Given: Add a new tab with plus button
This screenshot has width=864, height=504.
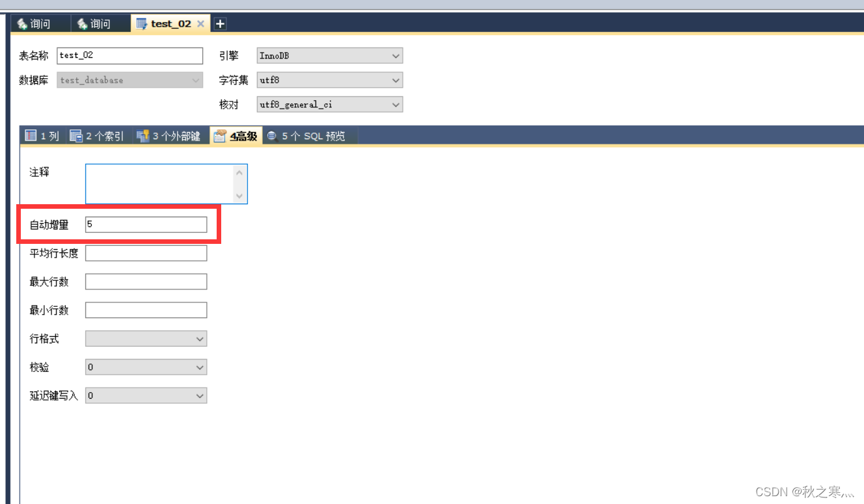Looking at the screenshot, I should pyautogui.click(x=220, y=24).
